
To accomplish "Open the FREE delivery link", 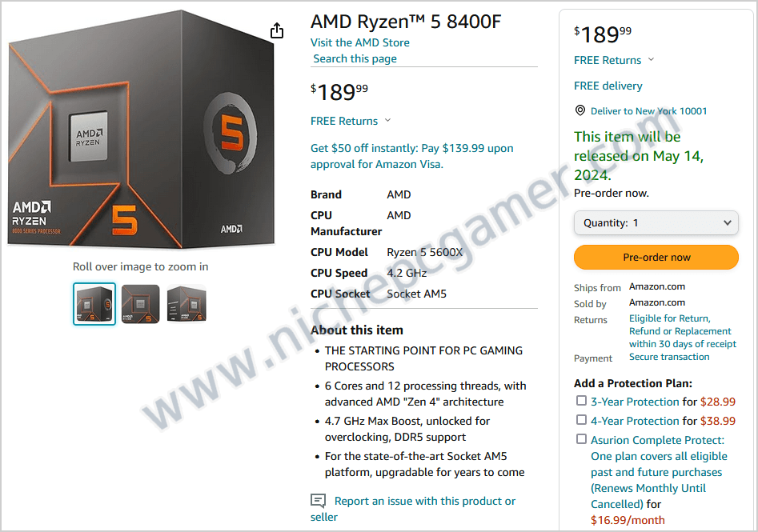I will point(608,86).
